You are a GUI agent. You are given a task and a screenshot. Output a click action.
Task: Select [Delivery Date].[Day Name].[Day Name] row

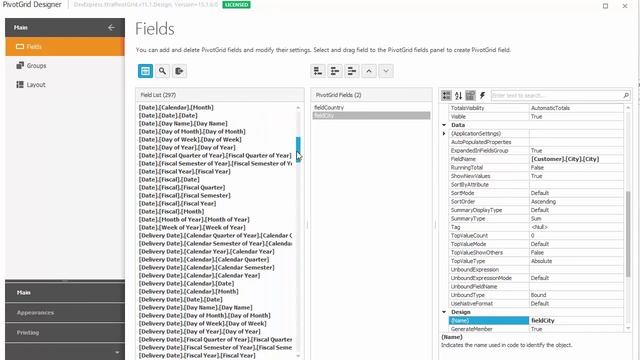tap(196, 307)
